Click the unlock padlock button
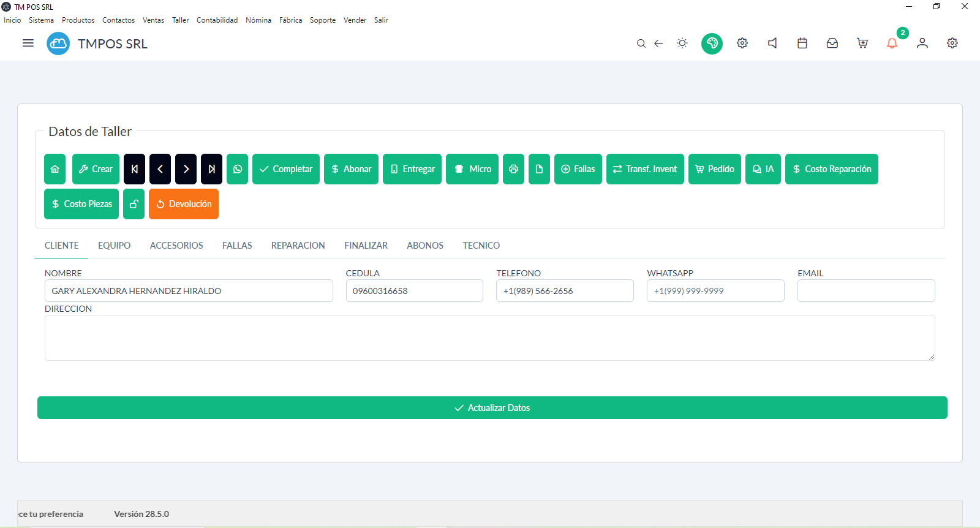Screen dimensions: 980x528 point(134,204)
